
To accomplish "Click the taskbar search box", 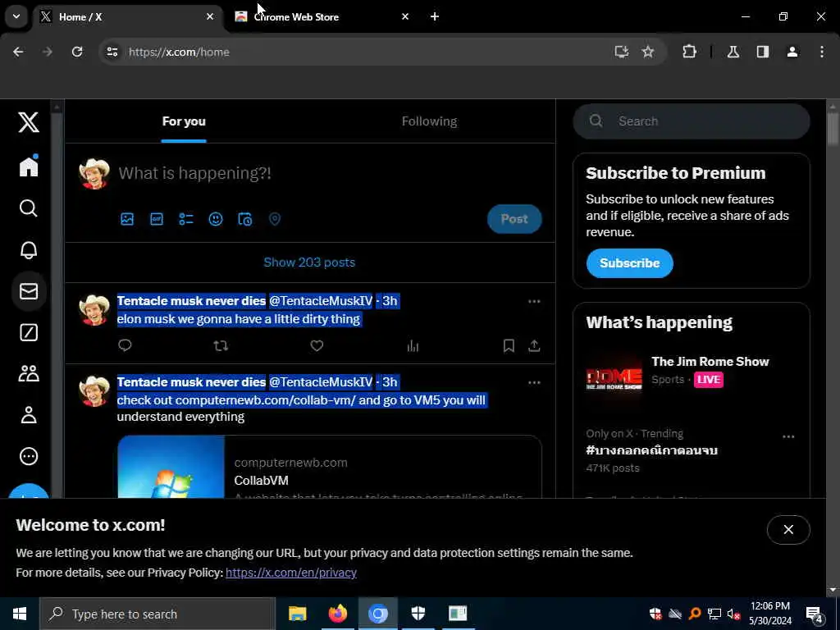I will [157, 614].
